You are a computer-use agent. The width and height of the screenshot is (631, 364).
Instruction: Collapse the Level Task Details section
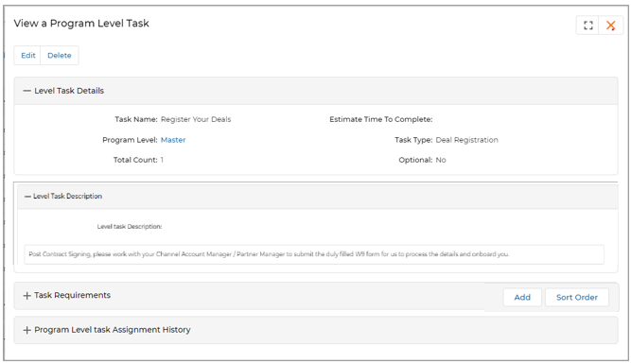click(27, 91)
